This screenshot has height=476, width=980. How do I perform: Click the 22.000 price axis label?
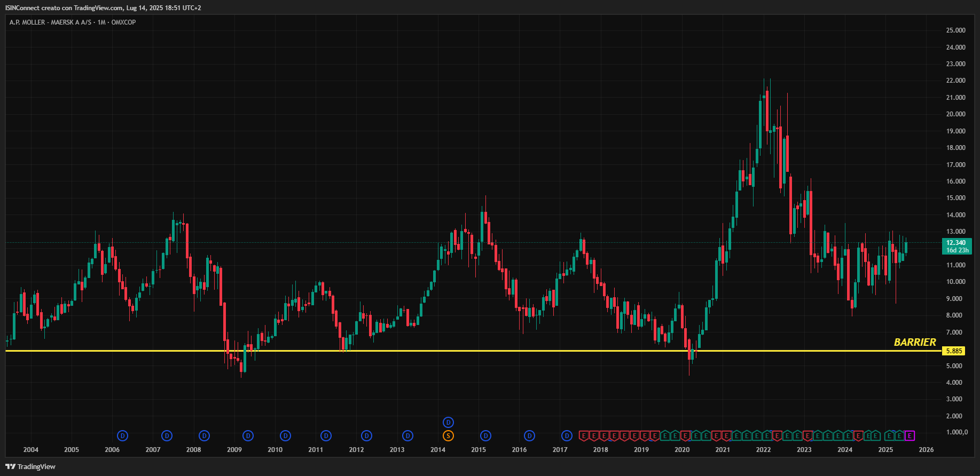tap(956, 81)
